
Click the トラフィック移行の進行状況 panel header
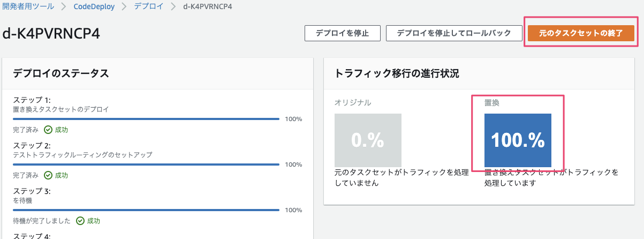(x=397, y=73)
